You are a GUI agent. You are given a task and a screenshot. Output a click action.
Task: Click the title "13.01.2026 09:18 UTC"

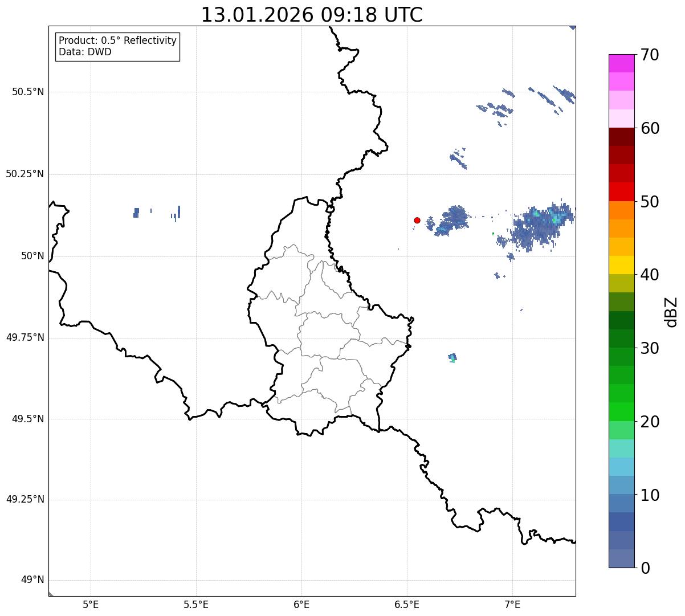coord(312,15)
